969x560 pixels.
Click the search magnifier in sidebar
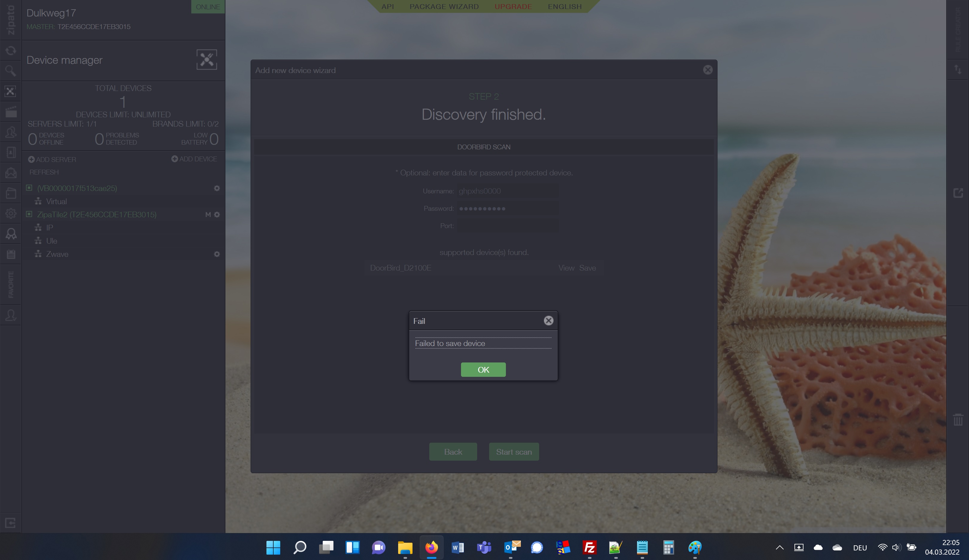(x=10, y=71)
